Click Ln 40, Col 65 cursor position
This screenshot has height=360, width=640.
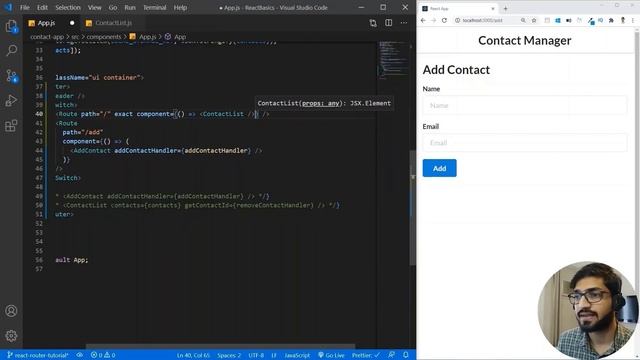(193, 355)
